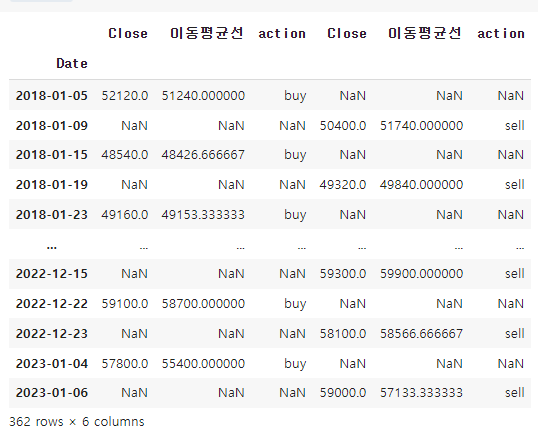
Task: Select the 48426.666667 moving average cell
Action: (x=203, y=155)
